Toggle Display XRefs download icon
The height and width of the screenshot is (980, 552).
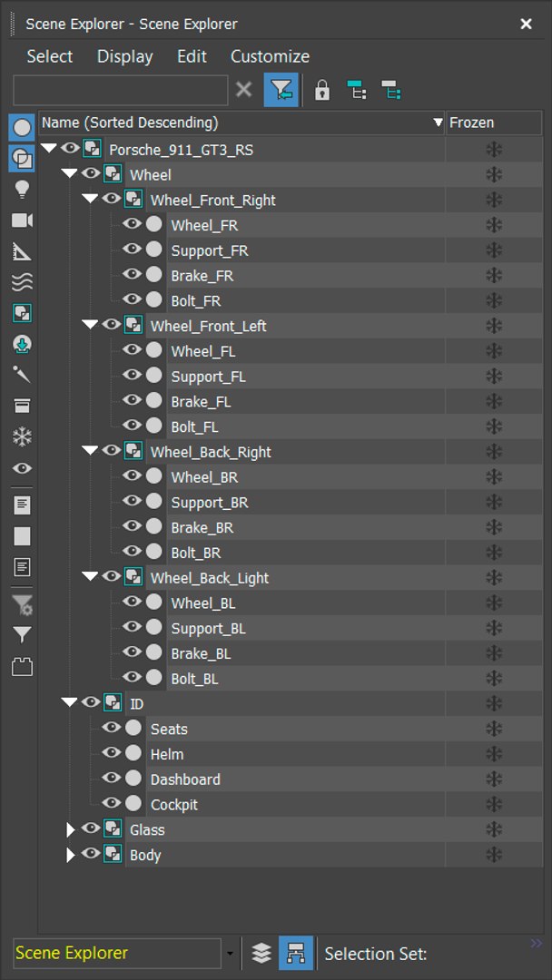click(x=22, y=345)
